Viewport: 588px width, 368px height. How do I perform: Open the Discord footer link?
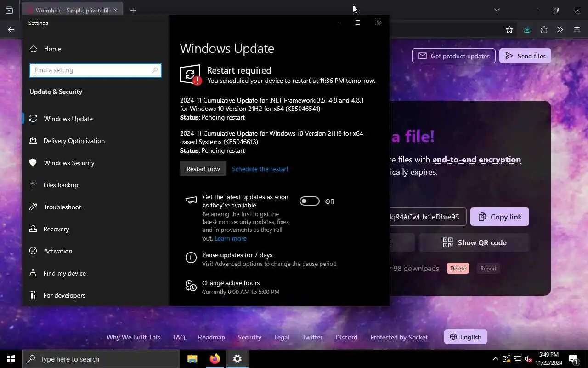346,337
